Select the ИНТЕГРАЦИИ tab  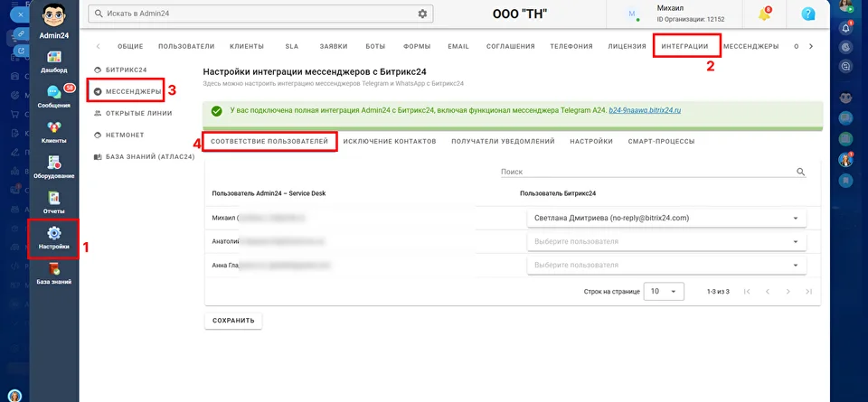click(x=684, y=46)
